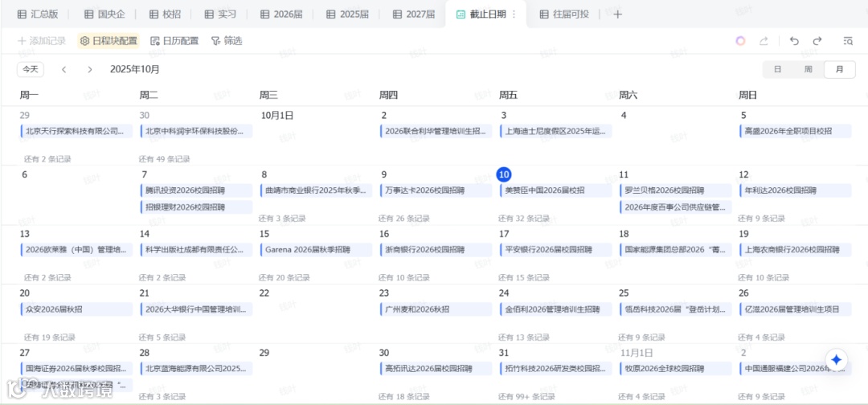
Task: Open 招银理财2026校园招聘 event
Action: [196, 207]
